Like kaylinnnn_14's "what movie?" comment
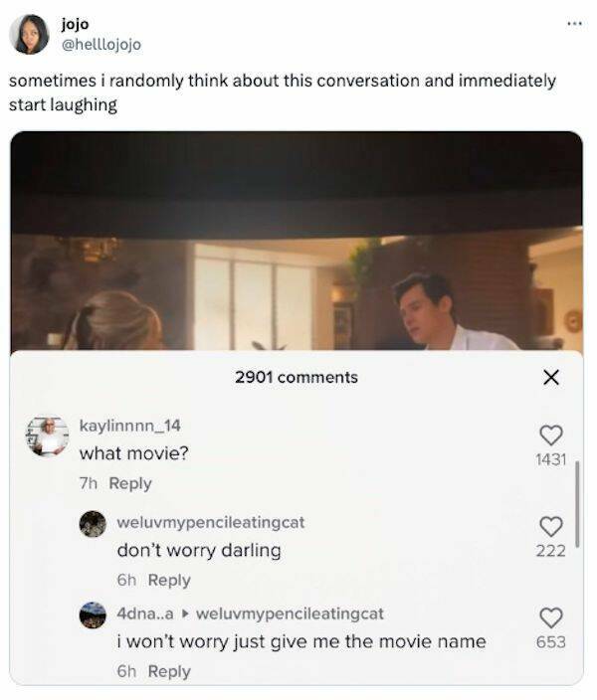This screenshot has height=700, width=597. tap(551, 437)
